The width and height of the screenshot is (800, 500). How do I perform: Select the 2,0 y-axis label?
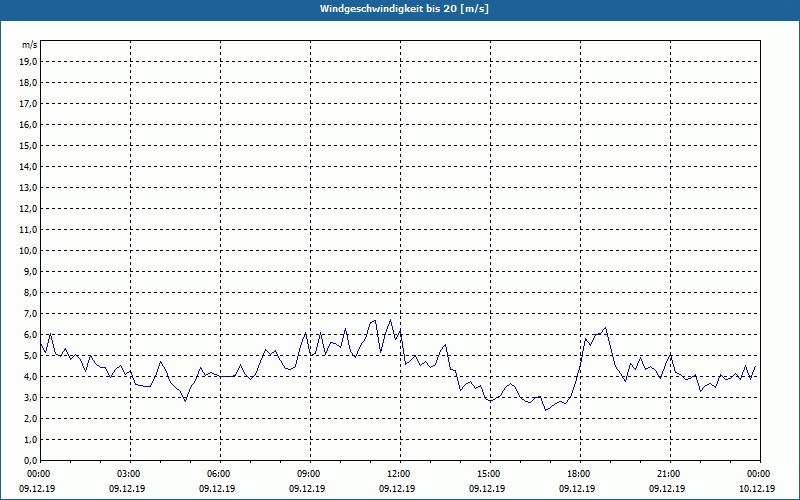30,418
